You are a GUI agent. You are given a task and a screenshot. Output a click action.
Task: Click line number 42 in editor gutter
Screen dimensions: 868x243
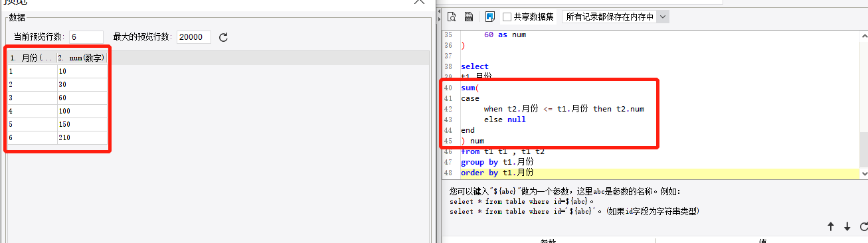[448, 109]
